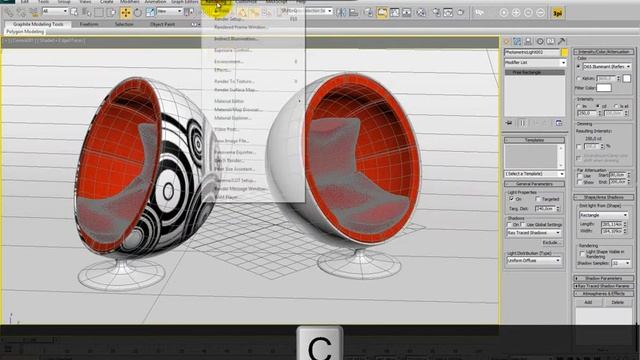
Task: Select the Select and Scale tool
Action: [x=150, y=13]
